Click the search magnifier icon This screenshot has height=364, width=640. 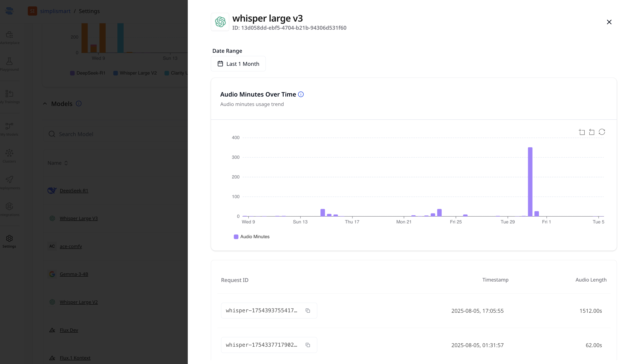coord(52,134)
